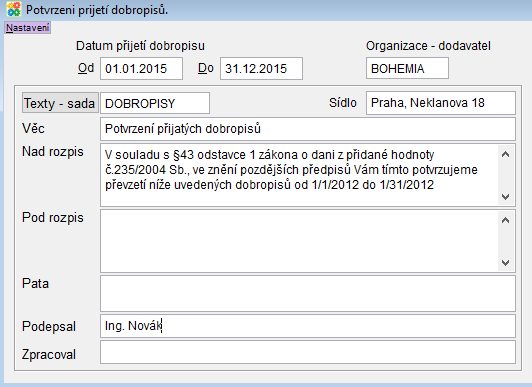This screenshot has height=387, width=532.
Task: Click the empty Zpracoval field
Action: pos(308,352)
